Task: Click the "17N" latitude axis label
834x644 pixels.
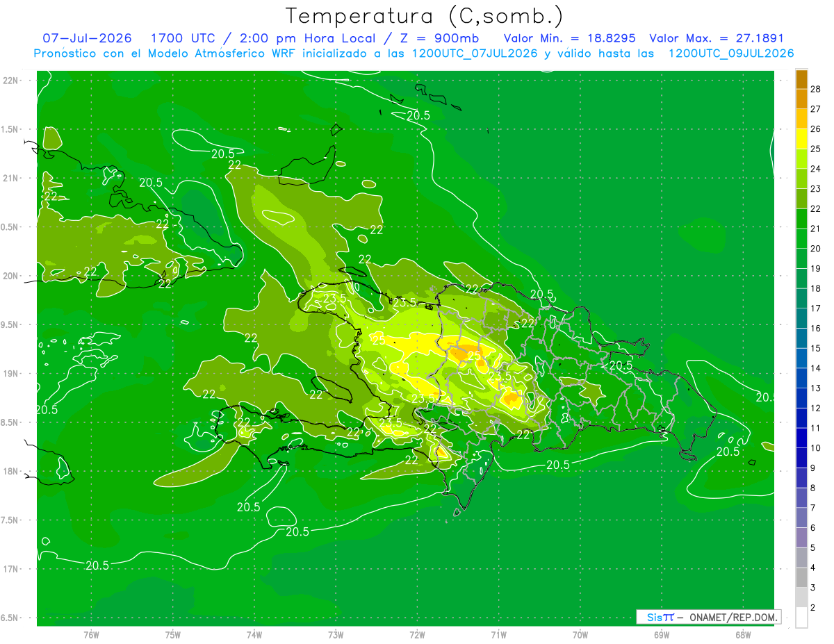Action: (10, 569)
